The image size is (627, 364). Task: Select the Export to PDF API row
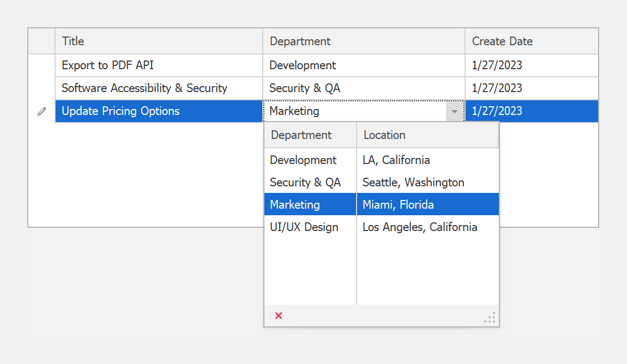coord(158,65)
